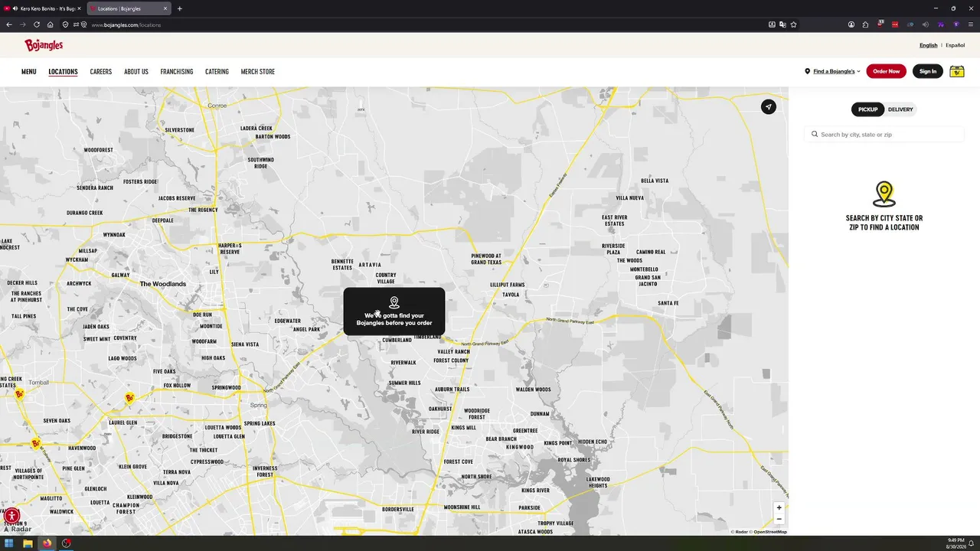Viewport: 980px width, 551px height.
Task: Open the Firefox account profile icon
Action: click(851, 24)
